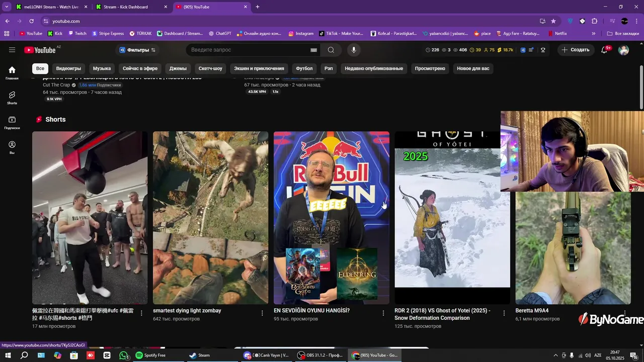This screenshot has width=644, height=362.
Task: Open the Filters button next to logo
Action: [137, 50]
